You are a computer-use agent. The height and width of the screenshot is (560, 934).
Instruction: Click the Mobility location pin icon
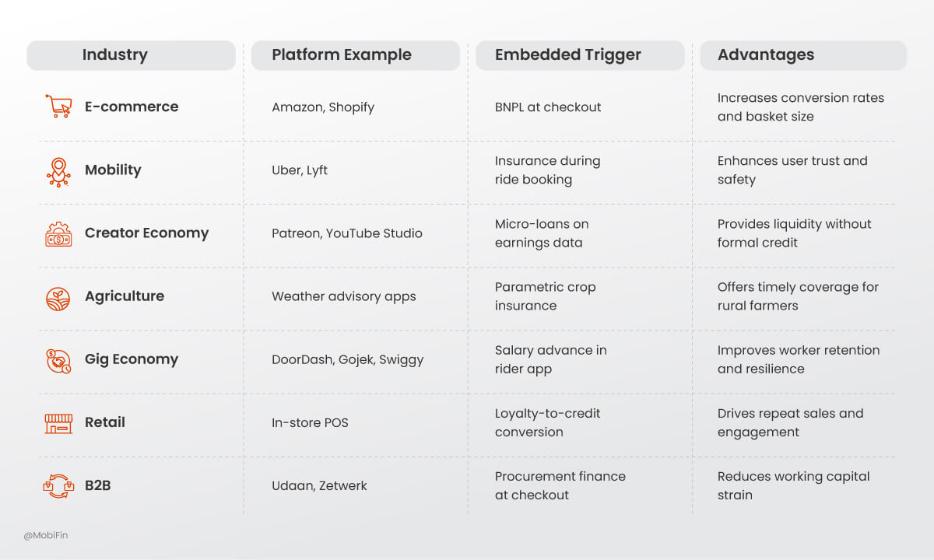click(x=58, y=171)
